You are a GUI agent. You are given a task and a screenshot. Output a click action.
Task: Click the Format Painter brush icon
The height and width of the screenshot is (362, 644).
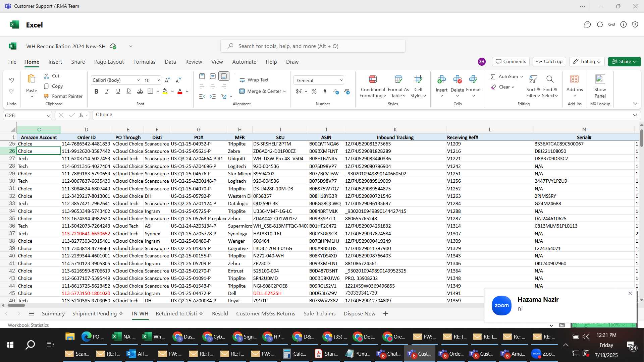pyautogui.click(x=47, y=97)
